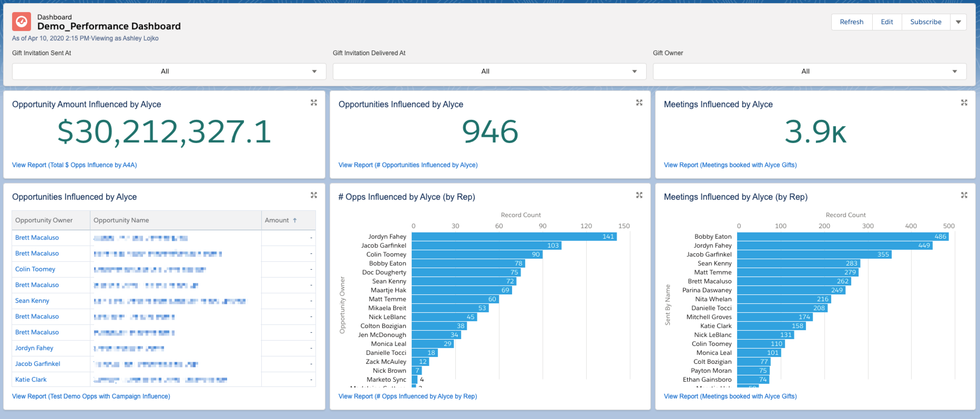This screenshot has height=419, width=980.
Task: Click the Mitchell Groves 174 bar
Action: tap(775, 317)
